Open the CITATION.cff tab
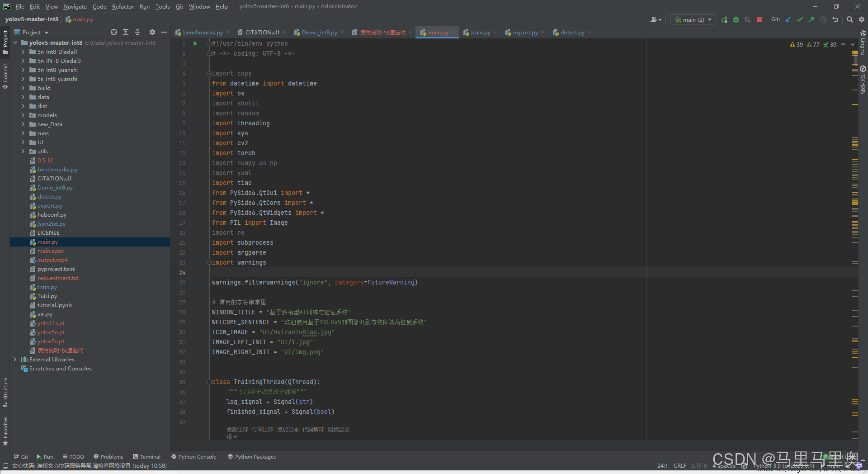 point(262,32)
